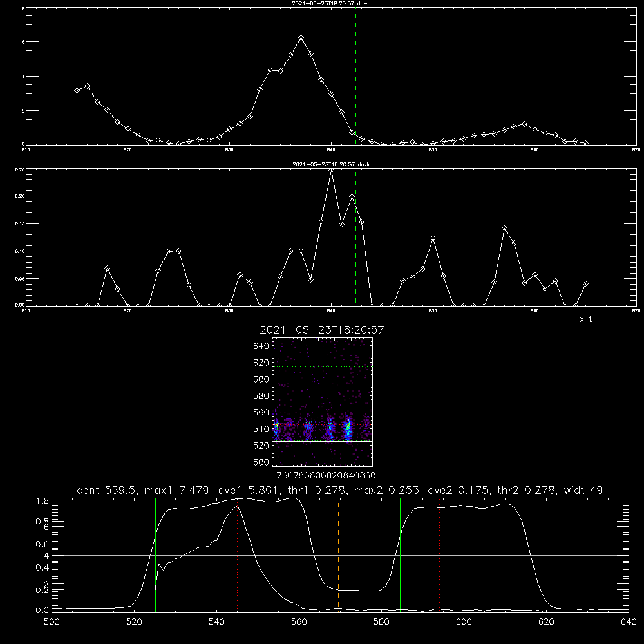This screenshot has width=644, height=644.
Task: Click the right green dashed line in dusk plot
Action: tap(355, 237)
